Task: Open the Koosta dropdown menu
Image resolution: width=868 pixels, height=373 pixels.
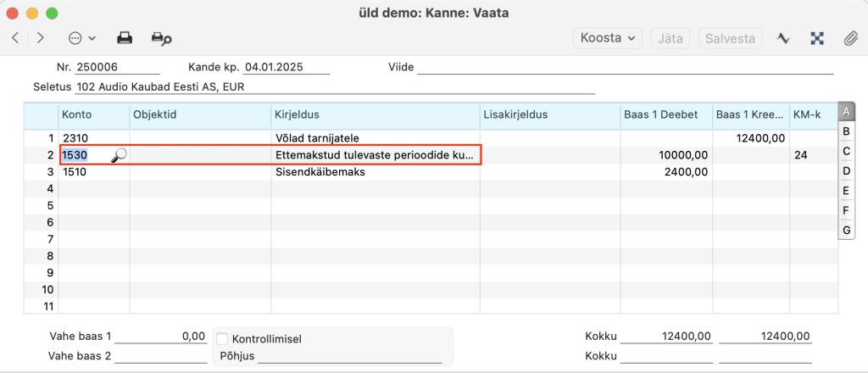Action: point(609,38)
